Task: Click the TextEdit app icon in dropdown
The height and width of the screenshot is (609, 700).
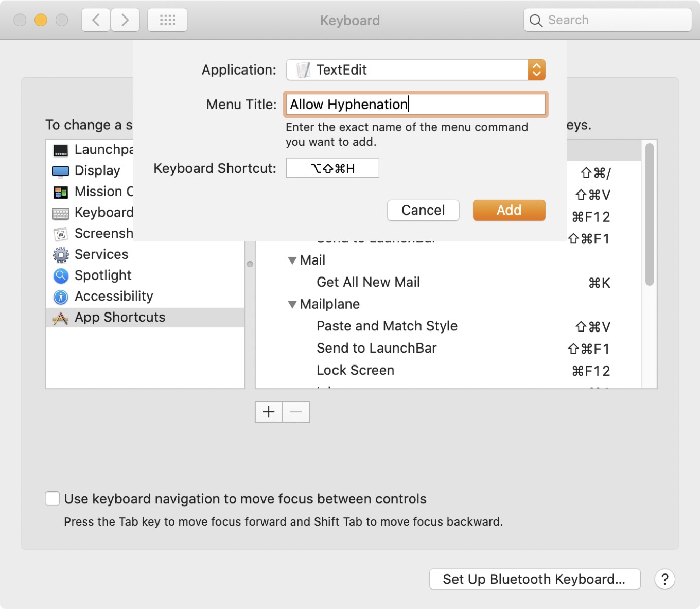Action: coord(304,69)
